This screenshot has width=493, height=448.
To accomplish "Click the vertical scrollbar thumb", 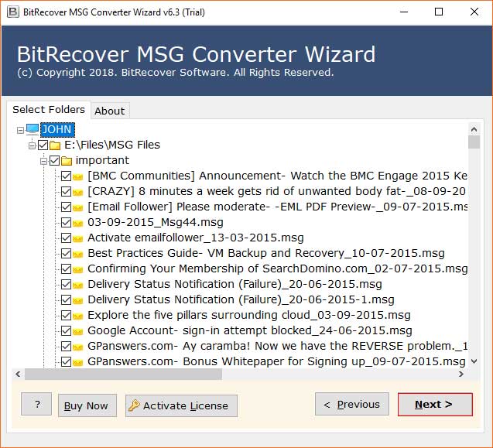I will click(x=474, y=142).
